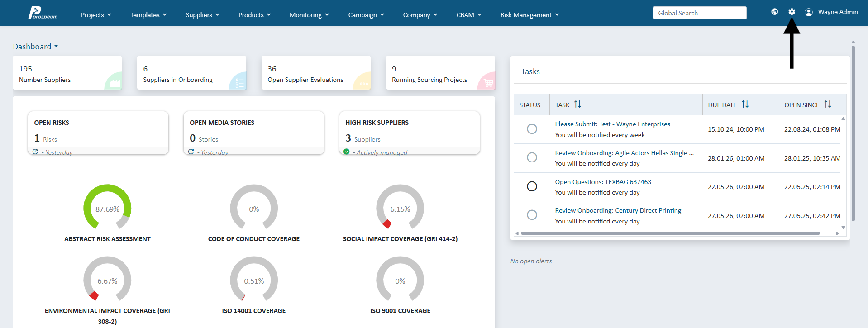
Task: Click the page vertical scrollbar thumb
Action: click(x=853, y=133)
